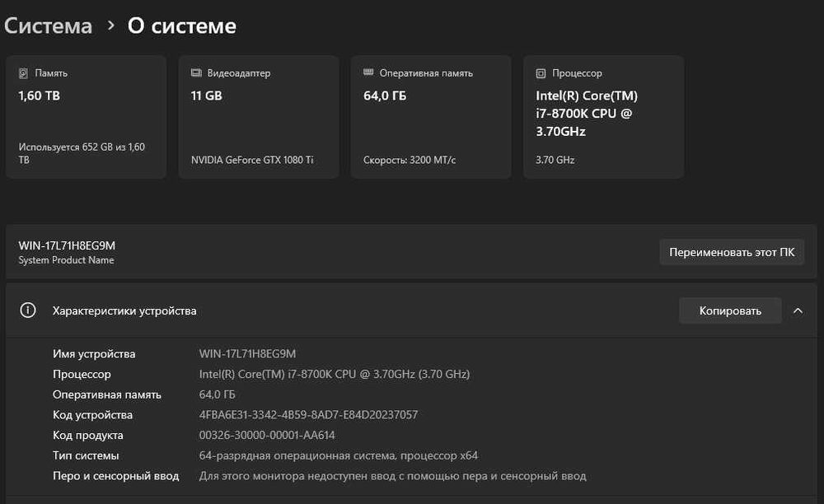Screen dimensions: 824x504
Task: Click the Видеоадаптер card icon
Action: [x=195, y=73]
